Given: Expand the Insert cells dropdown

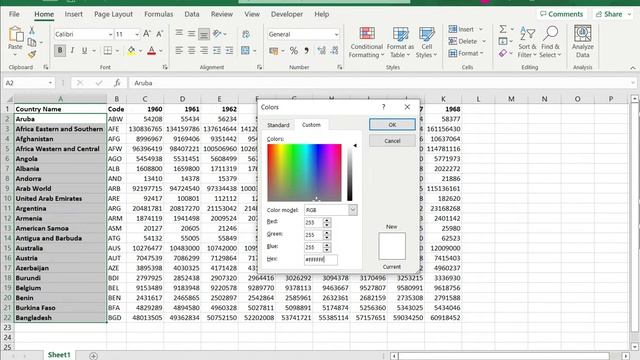Looking at the screenshot, I should point(480,29).
